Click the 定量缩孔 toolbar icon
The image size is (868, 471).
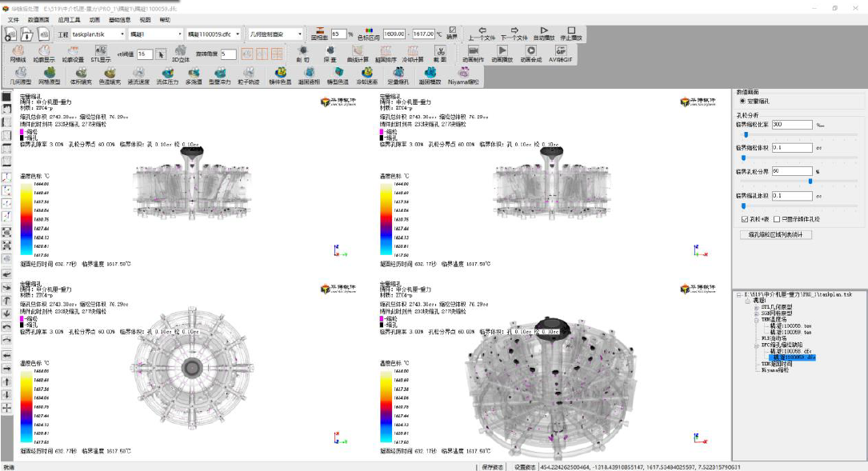[398, 77]
